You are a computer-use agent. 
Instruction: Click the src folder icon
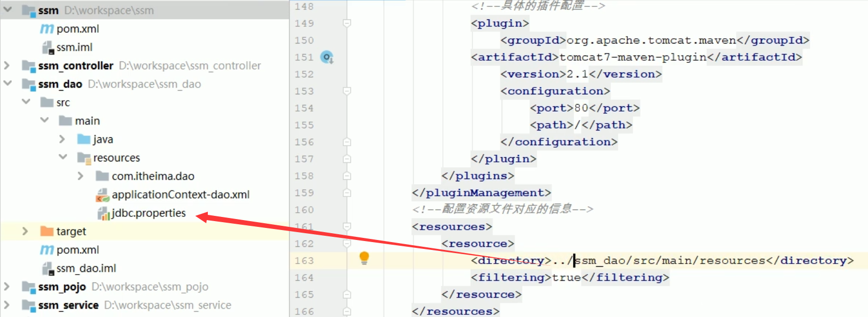[47, 102]
